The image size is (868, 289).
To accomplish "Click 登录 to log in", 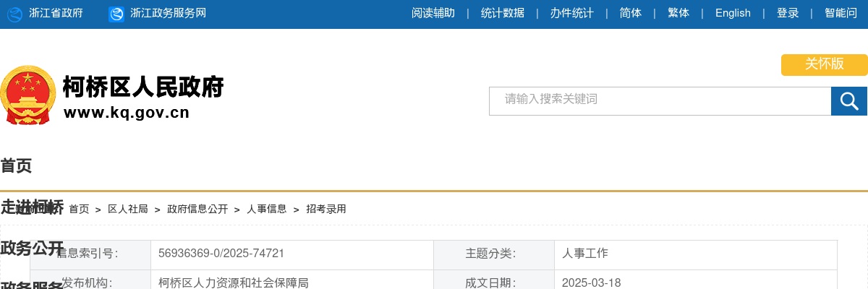I will pyautogui.click(x=788, y=13).
